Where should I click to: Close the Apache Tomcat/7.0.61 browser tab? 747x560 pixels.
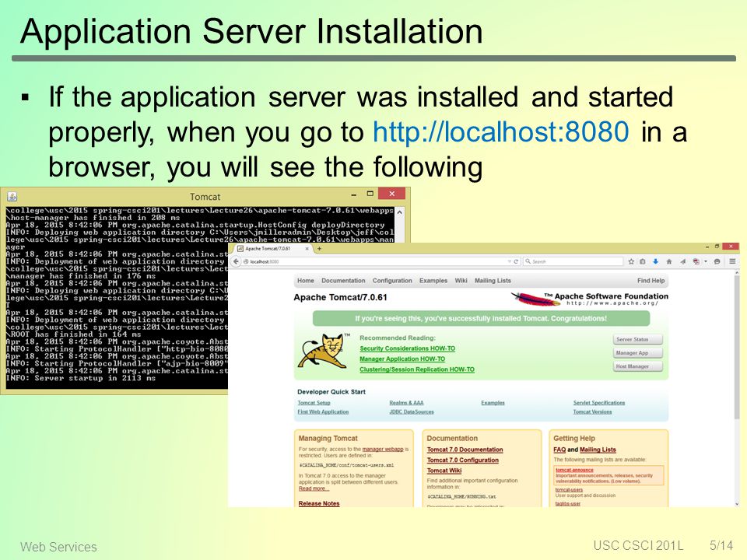tap(307, 249)
